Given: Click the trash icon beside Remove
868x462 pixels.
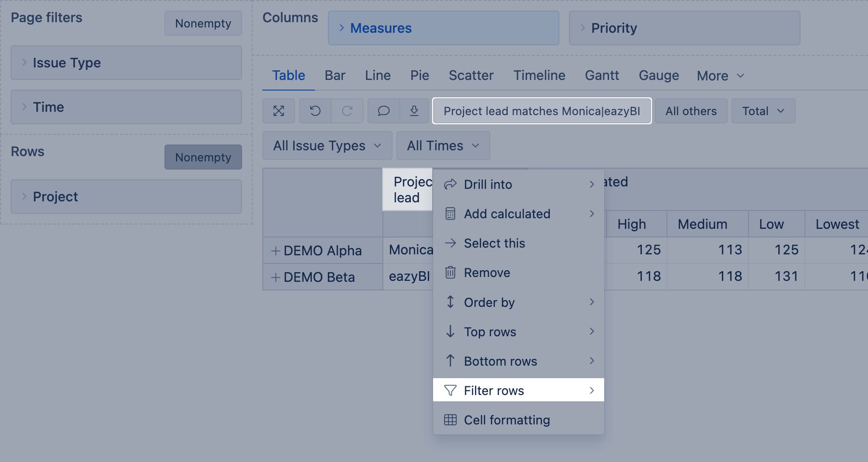Looking at the screenshot, I should tap(450, 273).
